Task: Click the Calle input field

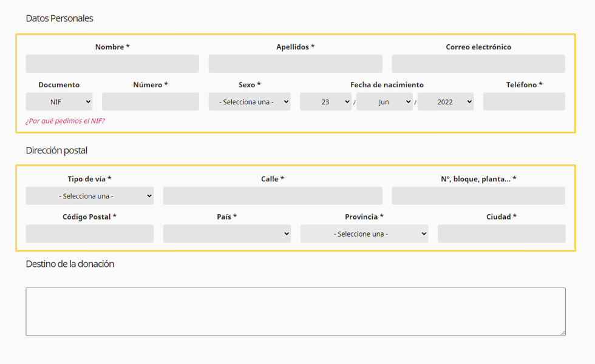Action: click(273, 196)
